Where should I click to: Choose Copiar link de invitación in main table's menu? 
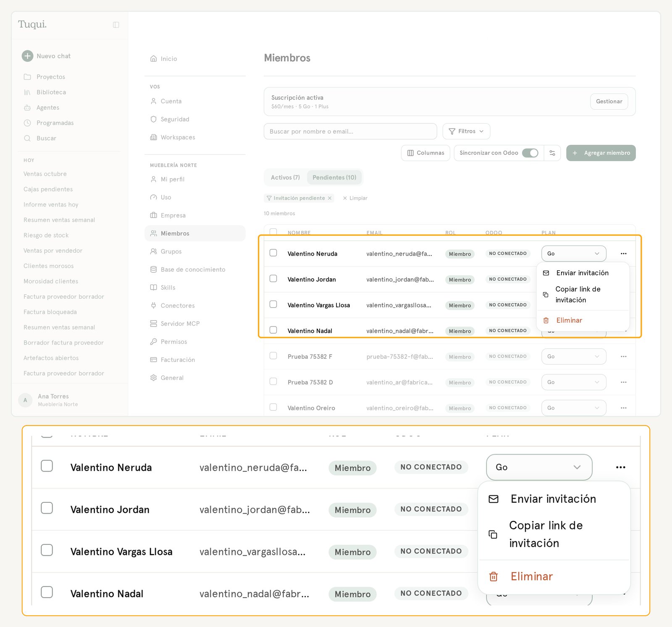pyautogui.click(x=583, y=295)
